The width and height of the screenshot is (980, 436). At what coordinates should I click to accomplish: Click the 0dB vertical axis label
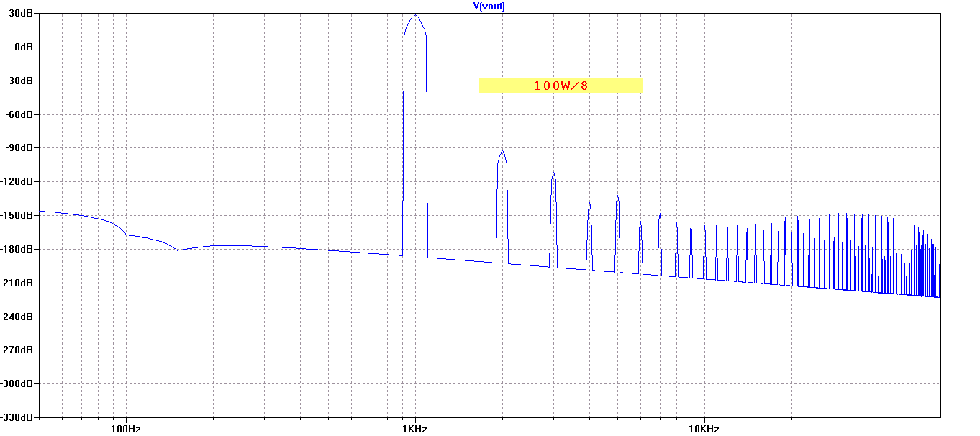[25, 47]
